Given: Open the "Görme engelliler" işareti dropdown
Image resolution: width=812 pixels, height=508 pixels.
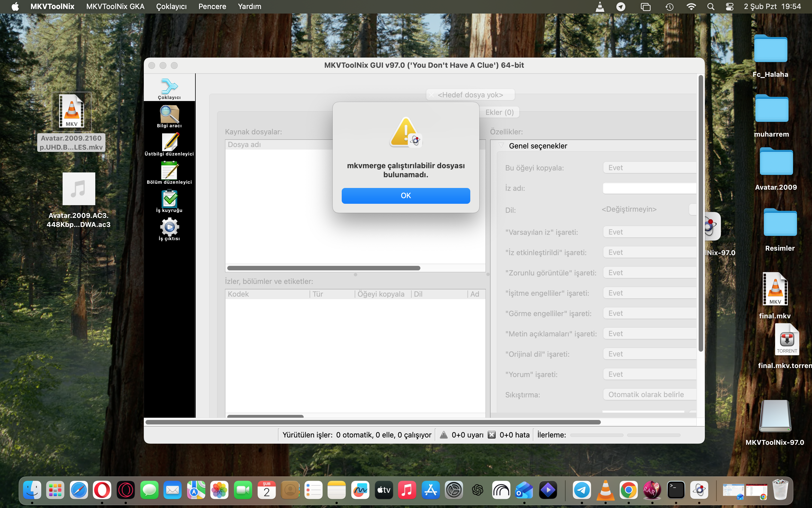Looking at the screenshot, I should coord(650,314).
